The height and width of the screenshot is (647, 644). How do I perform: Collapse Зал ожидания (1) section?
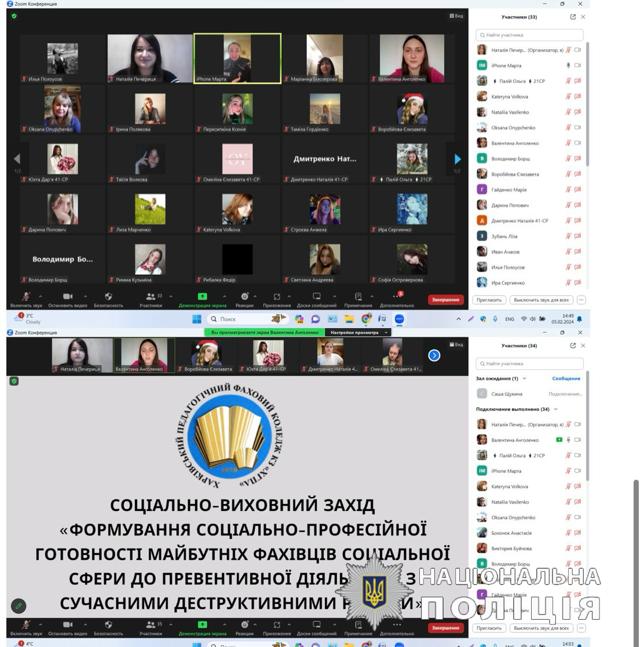[x=524, y=378]
